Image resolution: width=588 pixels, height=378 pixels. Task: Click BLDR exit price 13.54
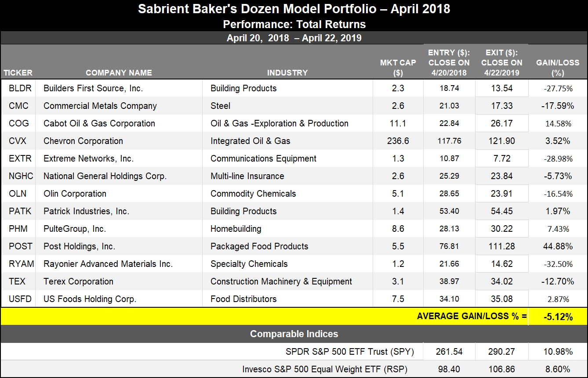[x=502, y=88]
